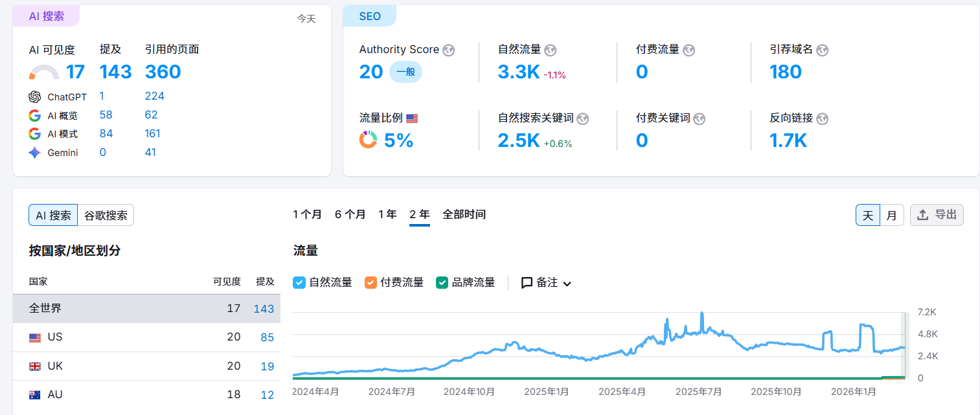The width and height of the screenshot is (980, 415).
Task: Open the US mentions count 85
Action: 267,337
